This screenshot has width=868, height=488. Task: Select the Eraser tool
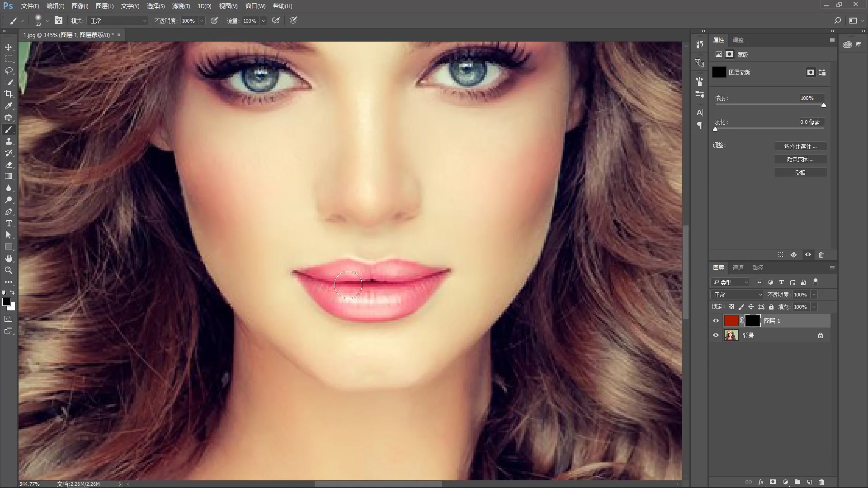(x=9, y=165)
